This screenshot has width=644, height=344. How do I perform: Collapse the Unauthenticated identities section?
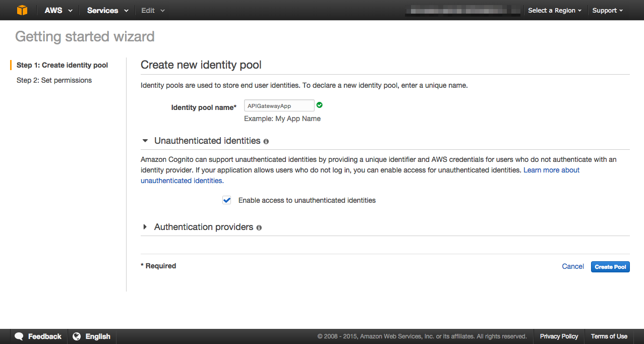point(145,141)
